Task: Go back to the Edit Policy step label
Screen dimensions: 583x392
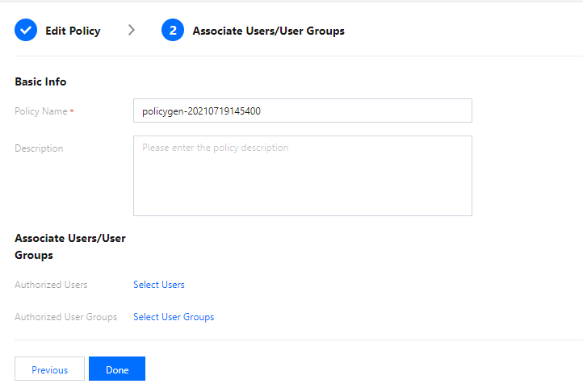Action: coord(73,31)
